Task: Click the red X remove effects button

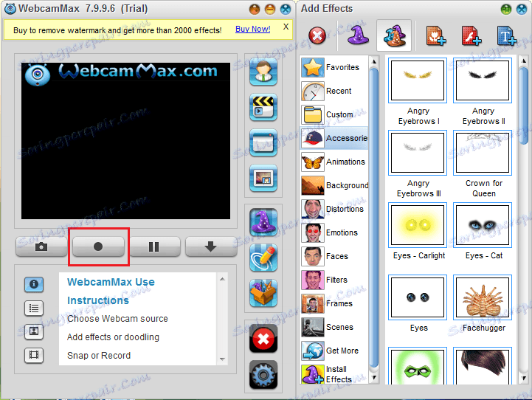Action: pos(263,339)
